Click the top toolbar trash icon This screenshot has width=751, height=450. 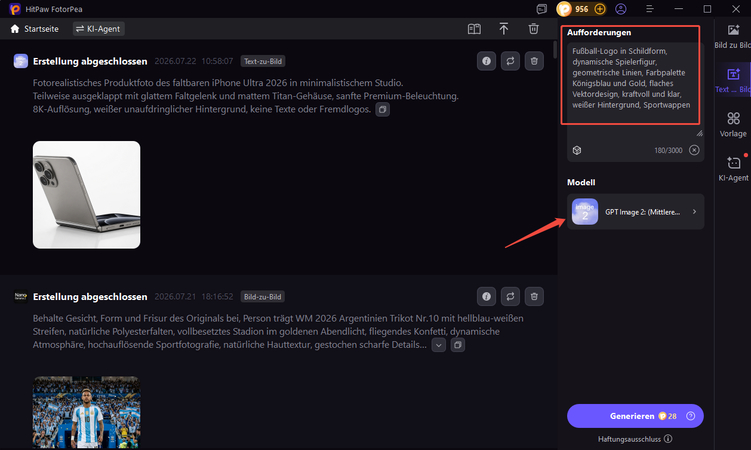coord(534,29)
